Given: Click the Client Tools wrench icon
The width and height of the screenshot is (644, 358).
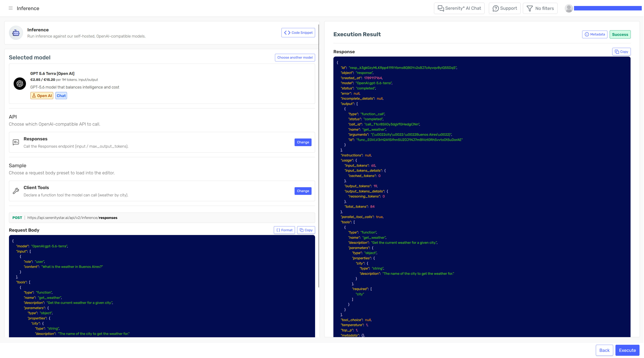Looking at the screenshot, I should point(16,191).
